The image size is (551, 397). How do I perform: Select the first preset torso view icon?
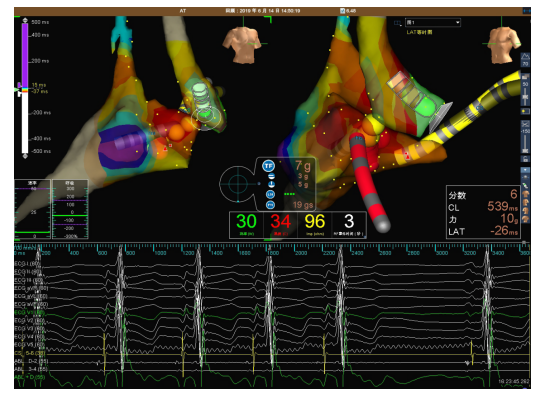pyautogui.click(x=526, y=194)
